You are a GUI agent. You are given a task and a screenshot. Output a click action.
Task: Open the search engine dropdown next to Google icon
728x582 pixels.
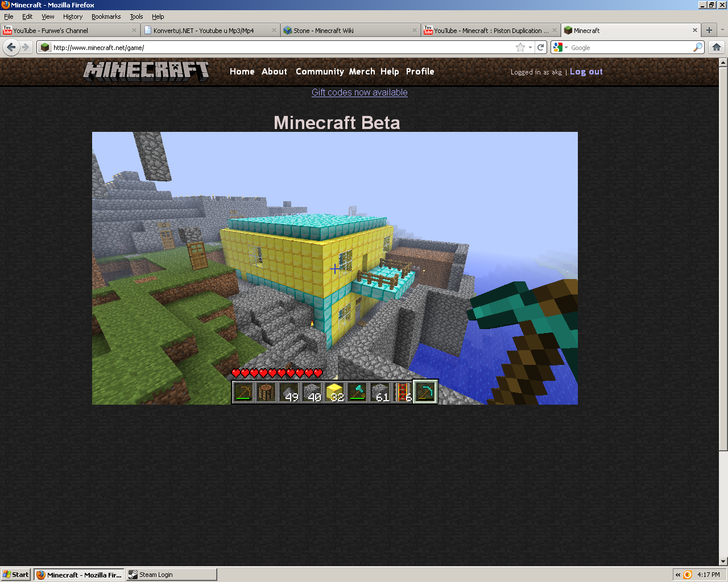coord(566,47)
